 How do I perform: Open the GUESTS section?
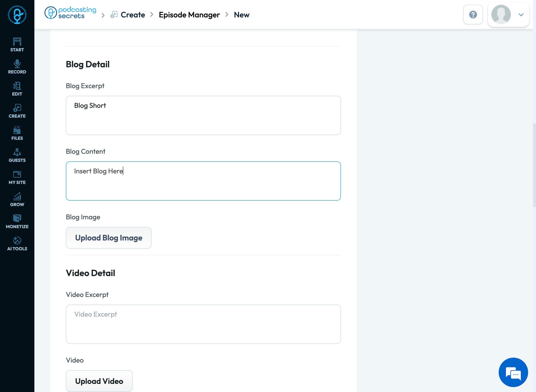[17, 155]
